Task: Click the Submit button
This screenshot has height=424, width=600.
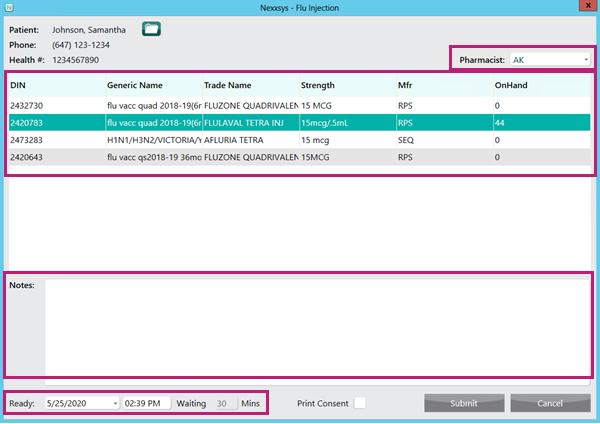Action: (463, 403)
